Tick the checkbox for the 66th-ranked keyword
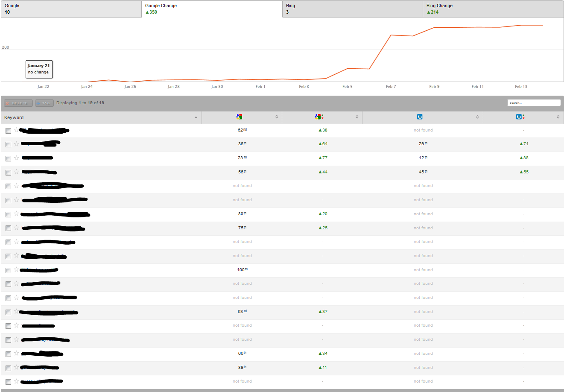 (8, 354)
